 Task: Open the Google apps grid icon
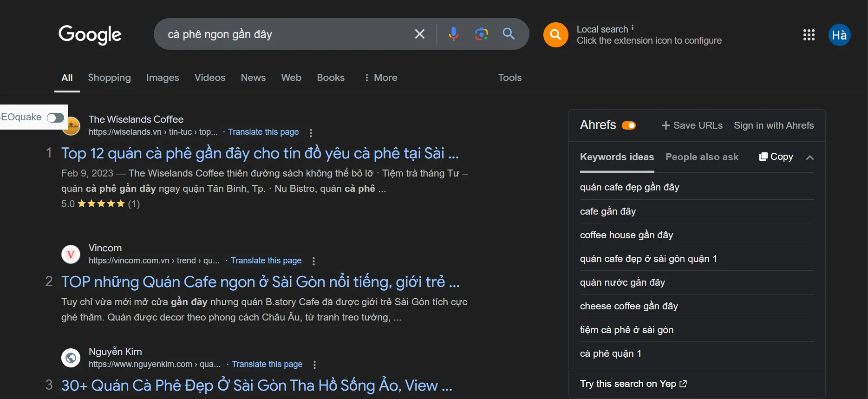click(x=809, y=35)
